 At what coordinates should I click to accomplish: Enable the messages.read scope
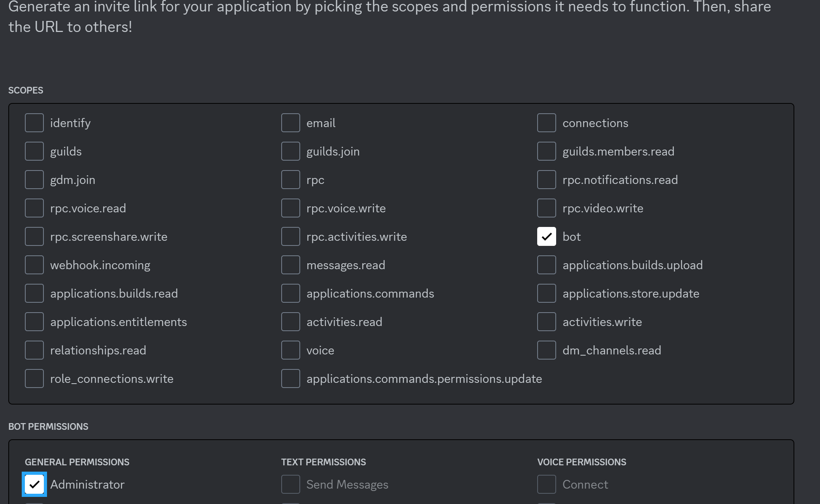(290, 265)
